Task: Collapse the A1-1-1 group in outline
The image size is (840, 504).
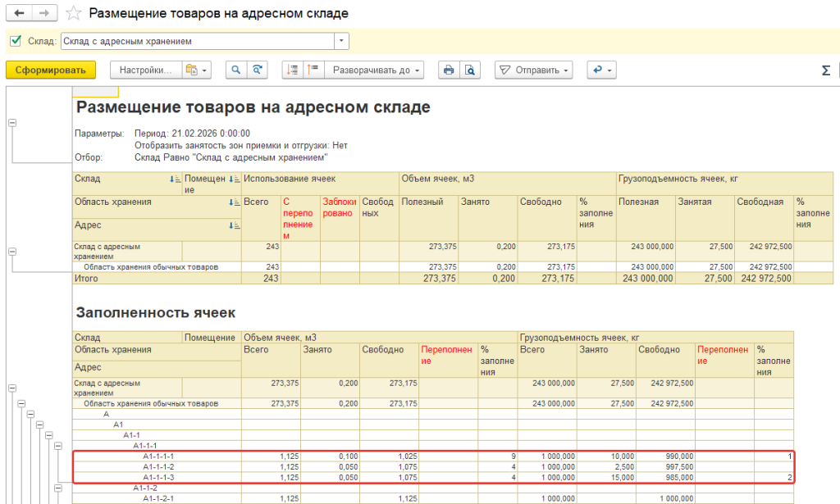Action: point(58,445)
